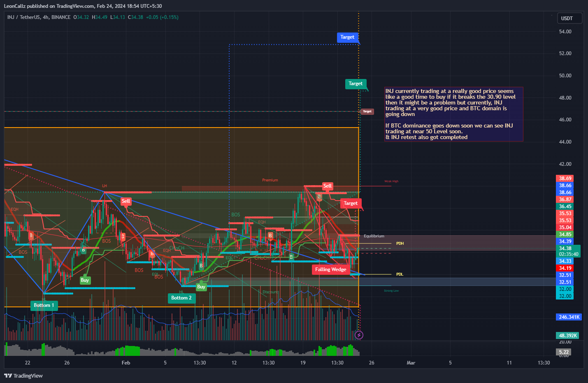
Task: Click the 38.69 price tag
Action: point(565,179)
